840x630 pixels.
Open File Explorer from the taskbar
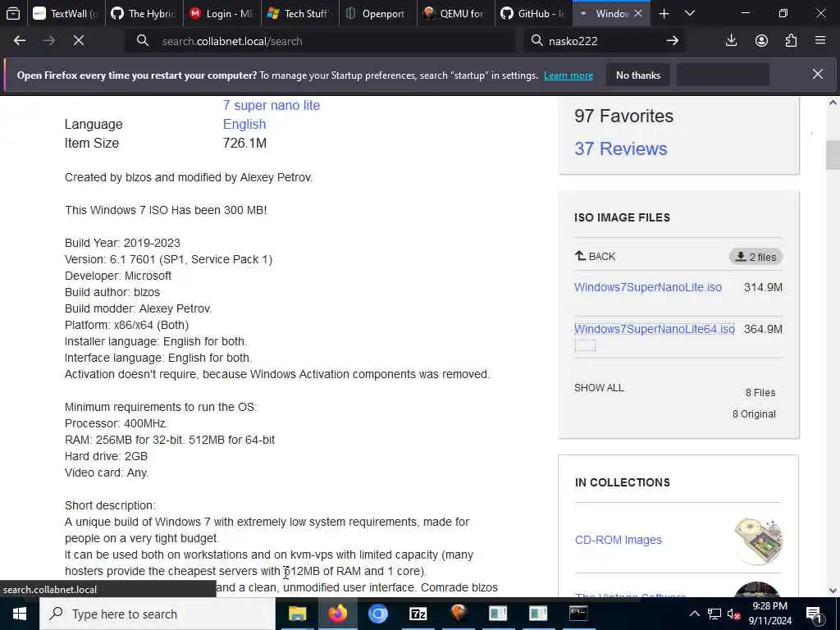297,614
